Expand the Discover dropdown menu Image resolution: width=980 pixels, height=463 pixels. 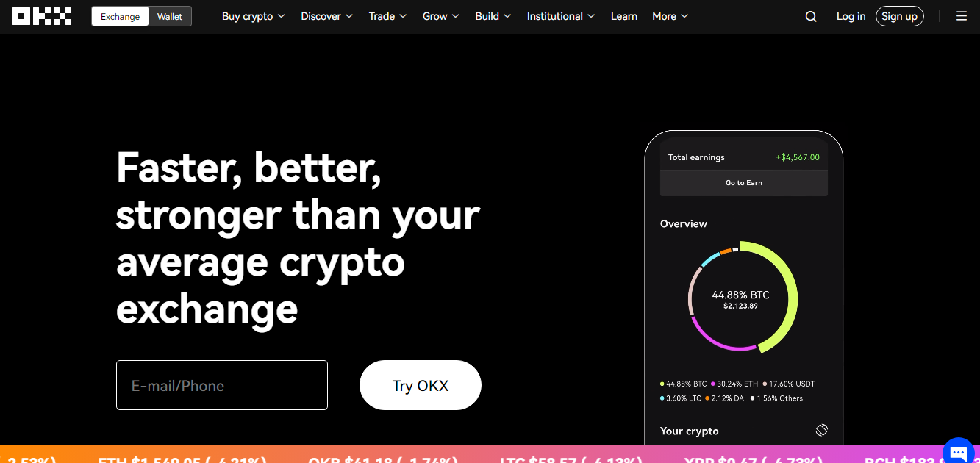327,16
